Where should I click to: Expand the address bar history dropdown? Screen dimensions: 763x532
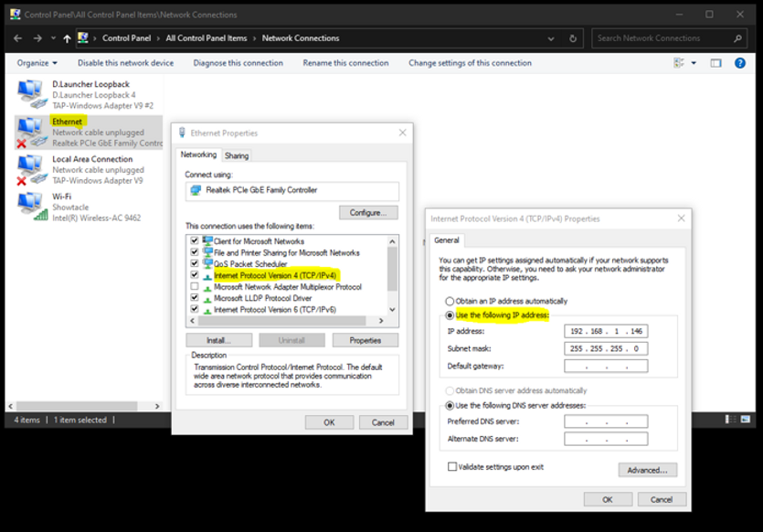pos(551,38)
